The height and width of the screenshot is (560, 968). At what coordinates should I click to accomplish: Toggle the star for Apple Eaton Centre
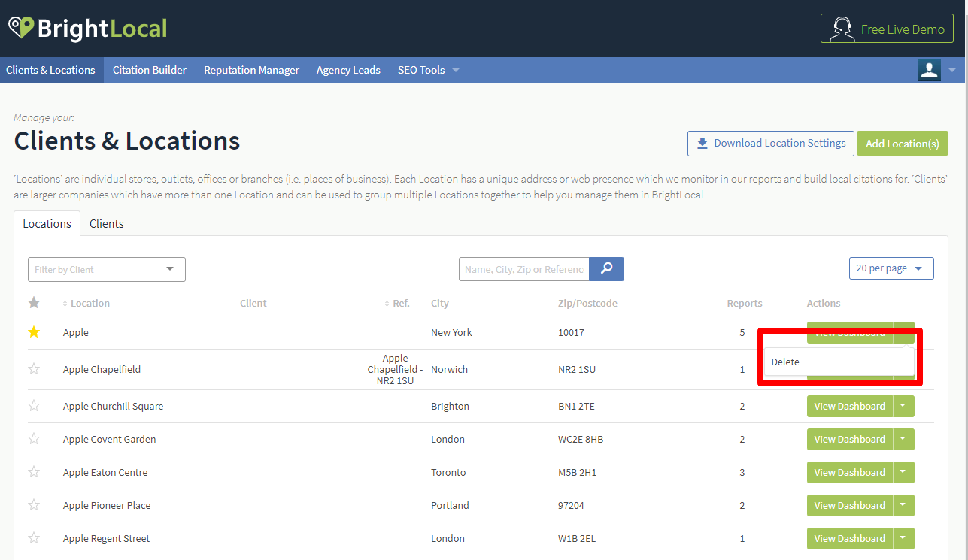34,472
